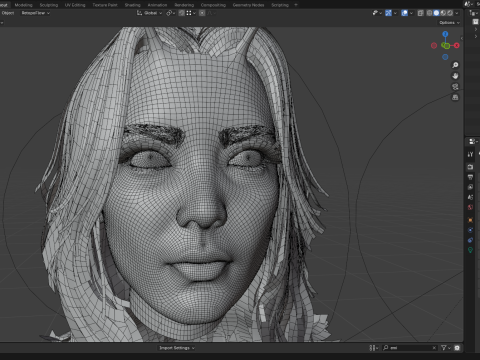Select Material Preview viewport shading
Viewport: 480px width, 360px height.
point(443,13)
